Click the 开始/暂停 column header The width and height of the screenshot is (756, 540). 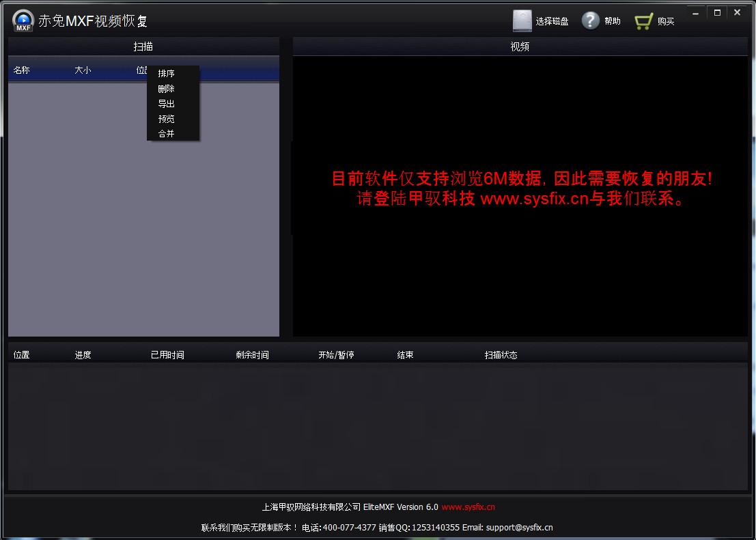pyautogui.click(x=336, y=355)
